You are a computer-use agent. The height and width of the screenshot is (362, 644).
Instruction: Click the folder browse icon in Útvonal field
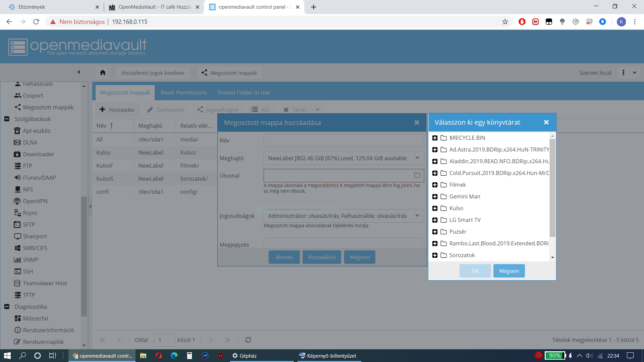417,175
